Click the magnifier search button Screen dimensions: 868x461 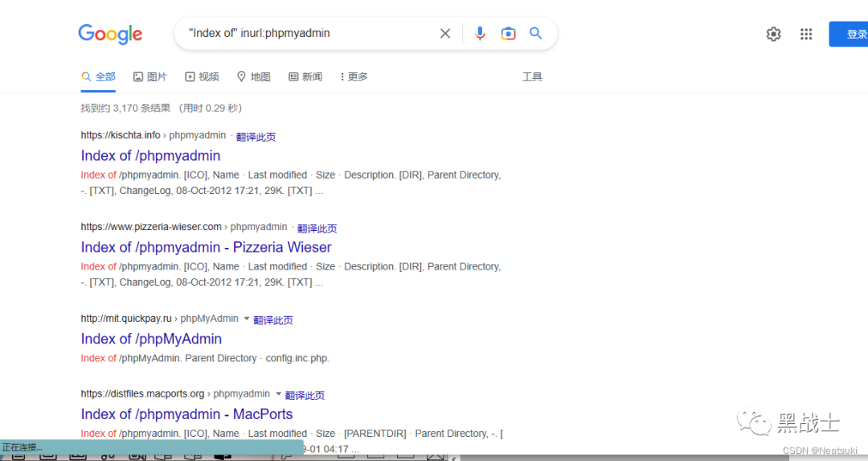point(535,33)
